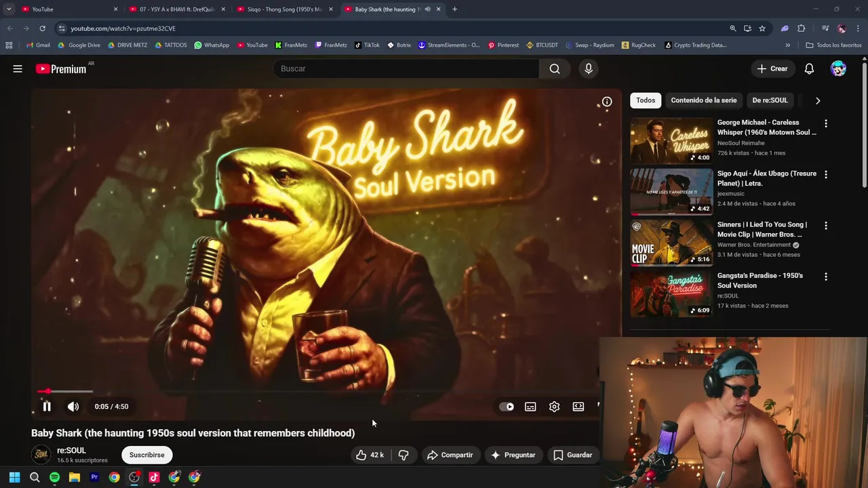Viewport: 868px width, 488px height.
Task: Dislike the video
Action: [403, 455]
